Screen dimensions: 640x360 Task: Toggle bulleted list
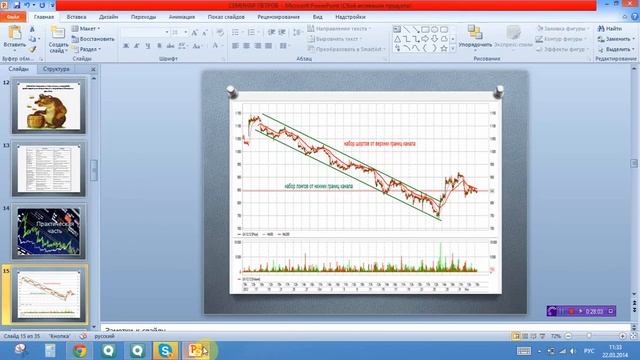tap(236, 32)
